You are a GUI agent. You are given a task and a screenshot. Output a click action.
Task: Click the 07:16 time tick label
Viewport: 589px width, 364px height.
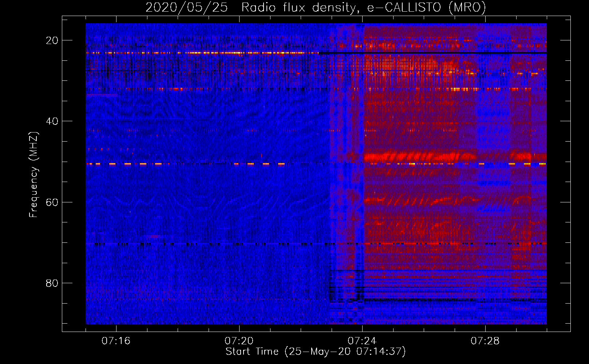coord(116,341)
